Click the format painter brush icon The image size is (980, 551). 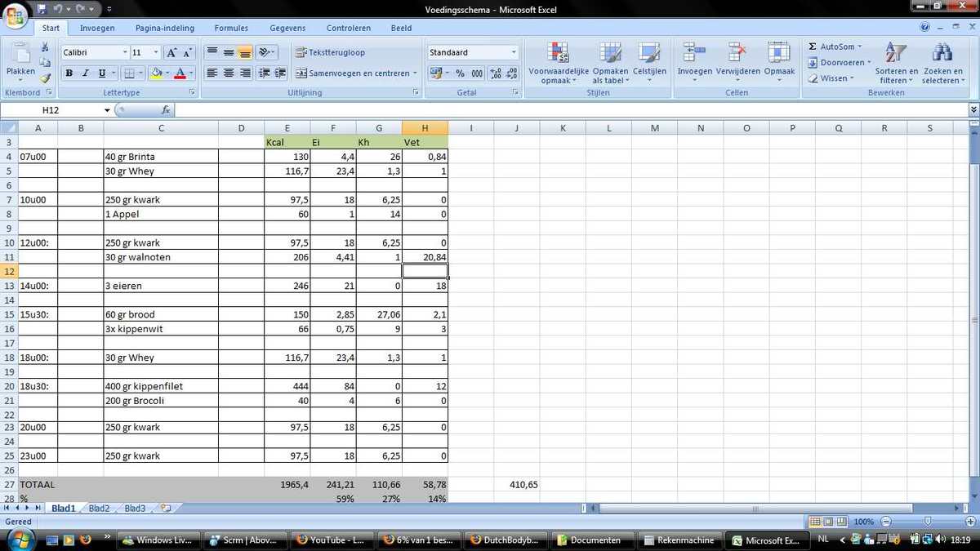[46, 79]
